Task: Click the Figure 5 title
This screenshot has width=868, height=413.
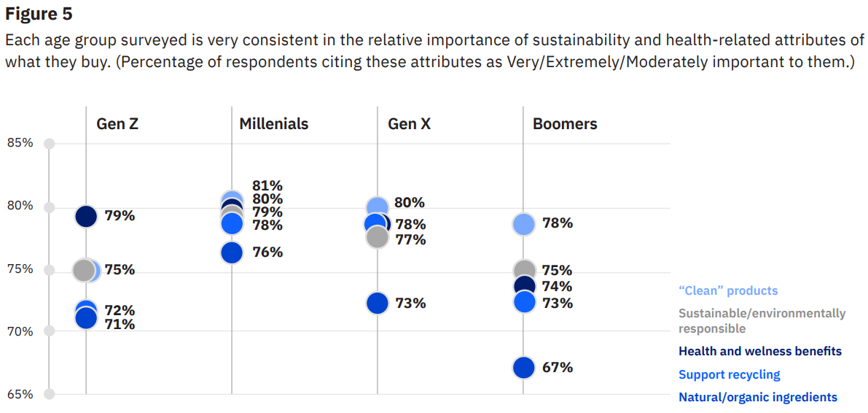Action: tap(39, 14)
